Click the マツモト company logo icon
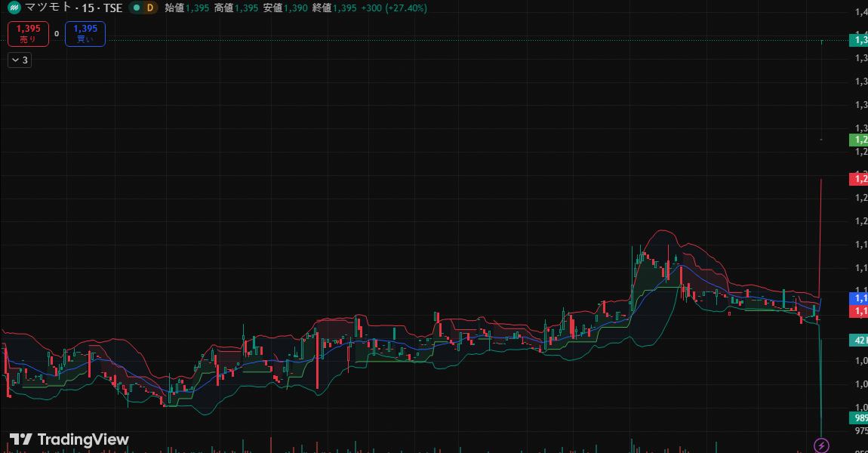 (14, 8)
